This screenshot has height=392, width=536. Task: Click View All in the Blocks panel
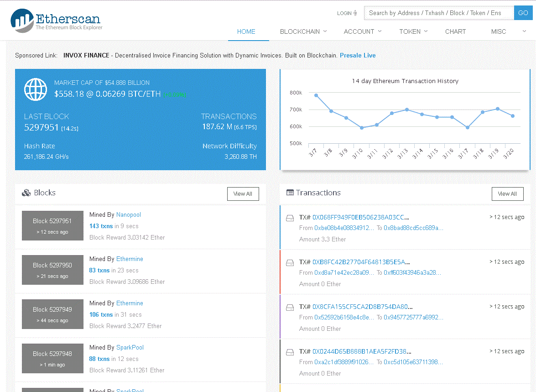tap(243, 193)
